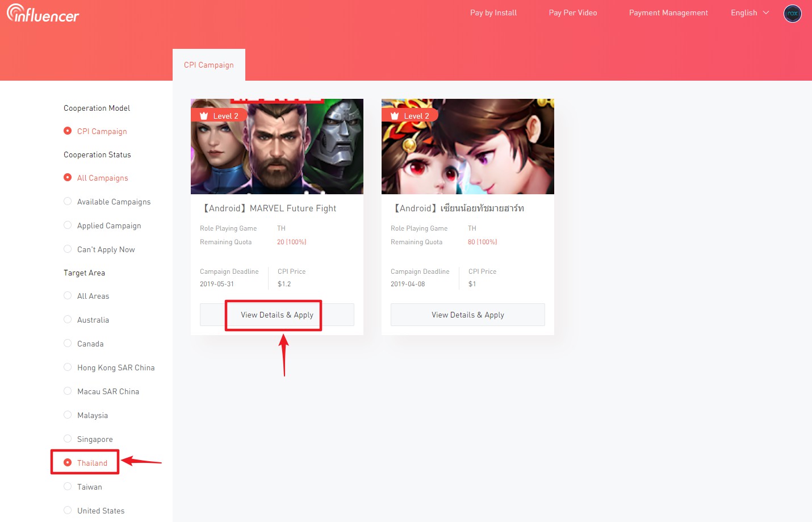The image size is (812, 522).
Task: Open the user profile avatar
Action: tap(792, 13)
